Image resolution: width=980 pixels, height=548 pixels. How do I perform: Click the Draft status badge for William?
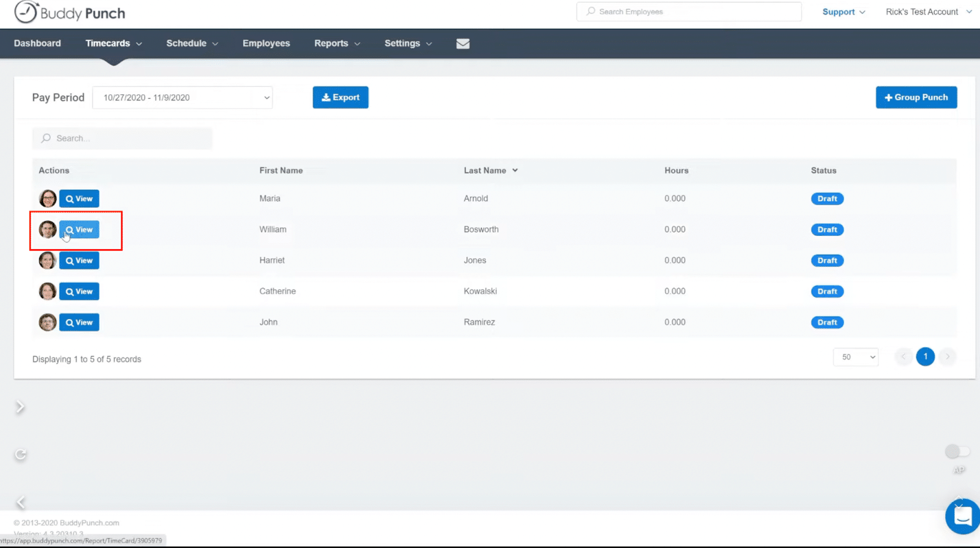click(827, 230)
